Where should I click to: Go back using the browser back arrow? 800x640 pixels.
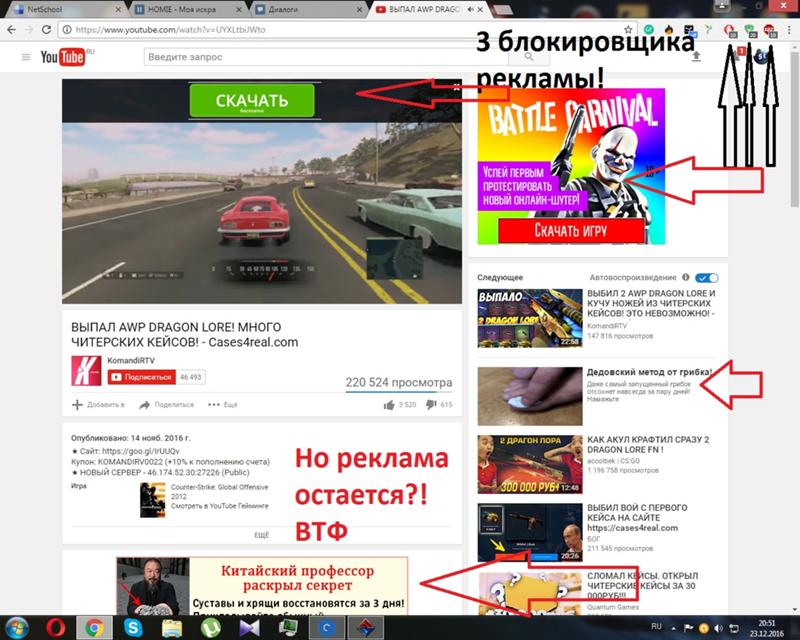click(x=11, y=30)
